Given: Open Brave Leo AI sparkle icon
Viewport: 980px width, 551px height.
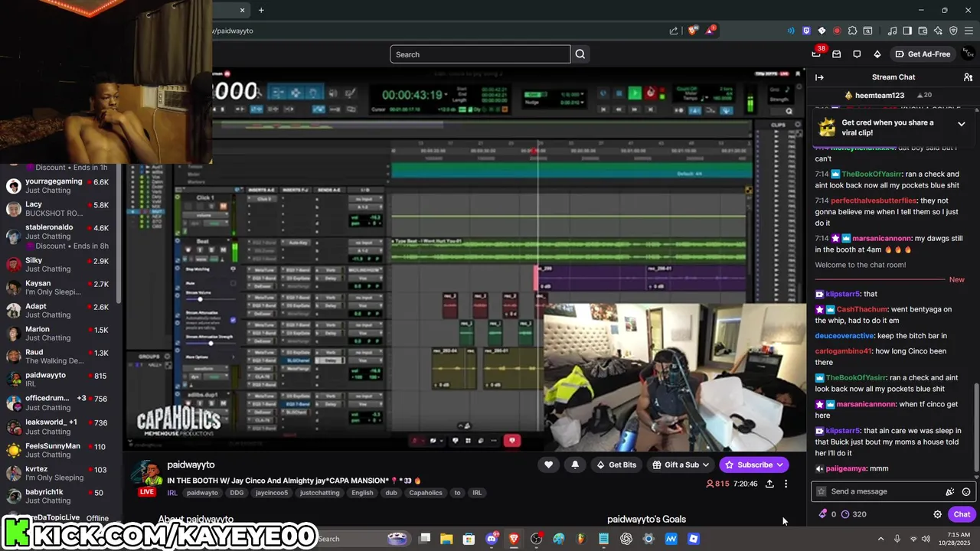Looking at the screenshot, I should 938,31.
